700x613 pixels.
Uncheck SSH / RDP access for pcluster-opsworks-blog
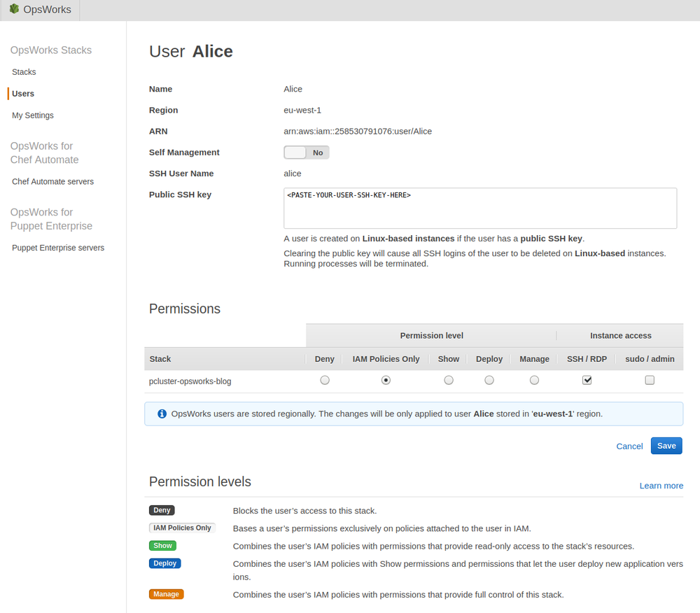[x=587, y=379]
